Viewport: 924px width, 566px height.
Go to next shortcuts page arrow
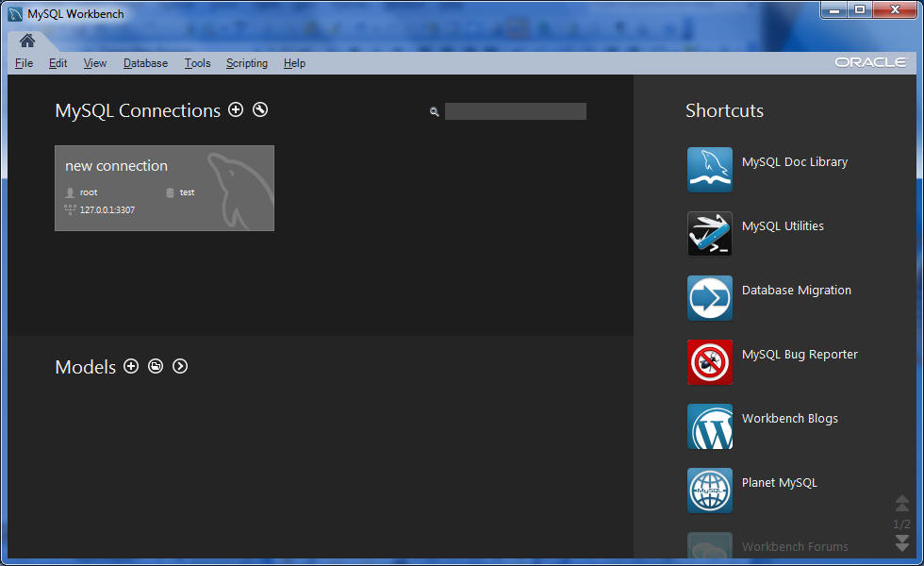pos(902,542)
